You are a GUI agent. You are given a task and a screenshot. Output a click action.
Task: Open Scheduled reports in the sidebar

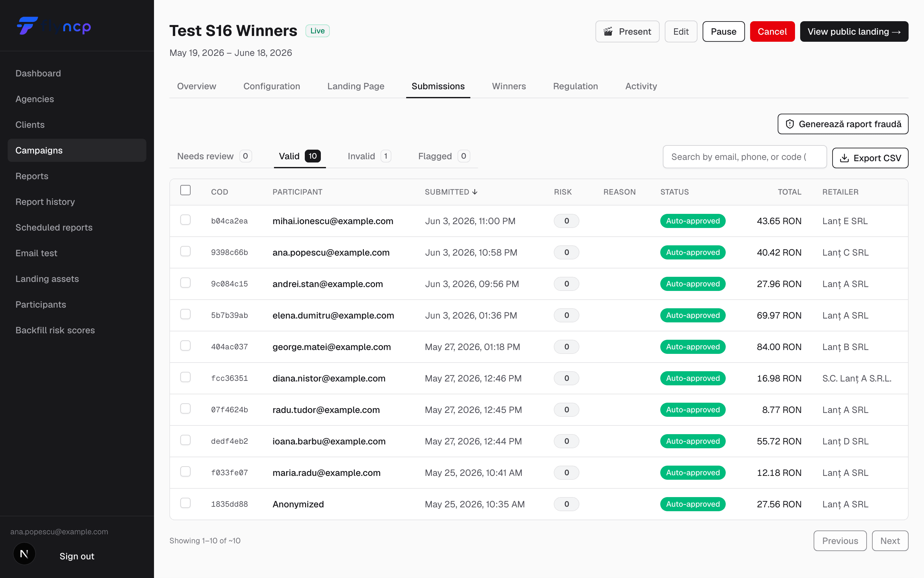point(77,227)
